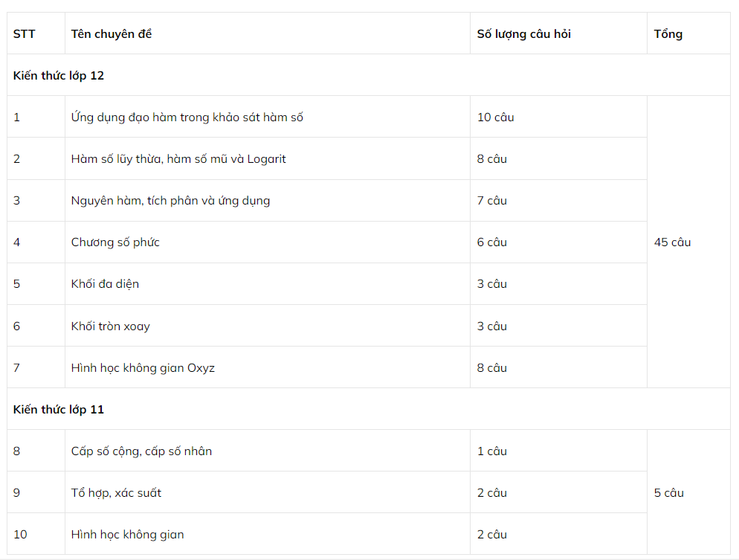Click Cấp số cộng, cấp số nhân
Screen dimensions: 739x560
tap(141, 451)
